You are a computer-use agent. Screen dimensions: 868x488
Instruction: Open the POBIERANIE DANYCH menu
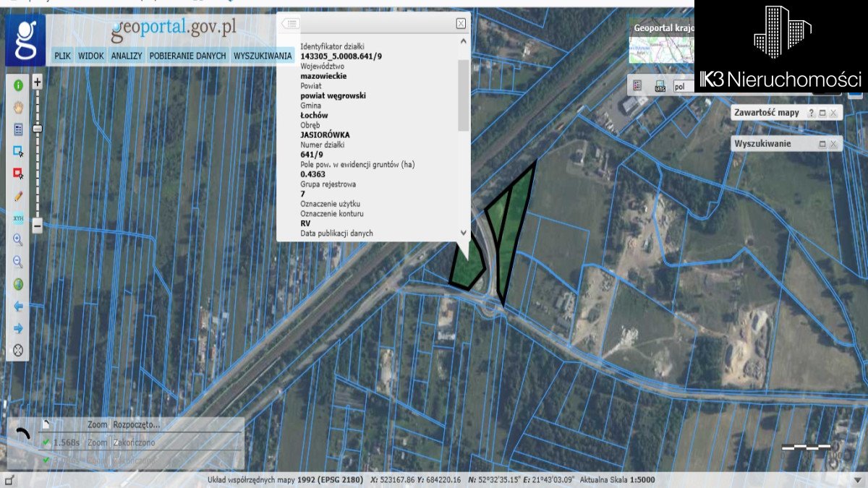[187, 54]
